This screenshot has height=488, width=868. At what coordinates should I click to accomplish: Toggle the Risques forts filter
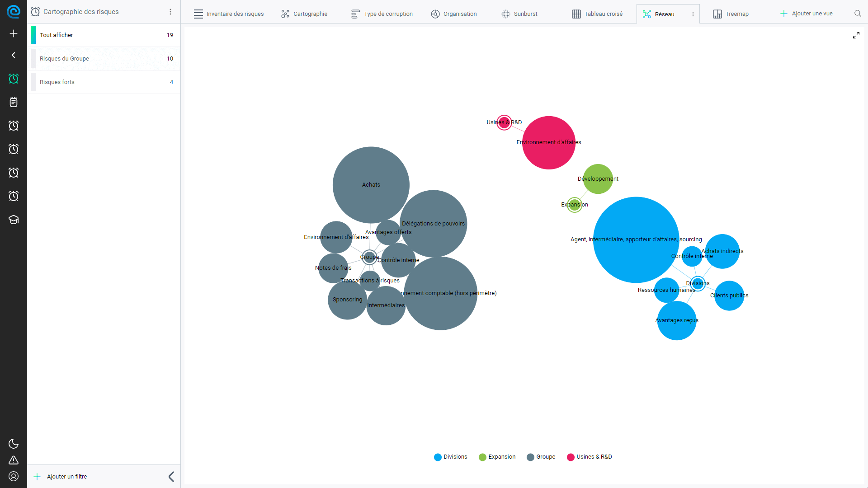(x=104, y=82)
